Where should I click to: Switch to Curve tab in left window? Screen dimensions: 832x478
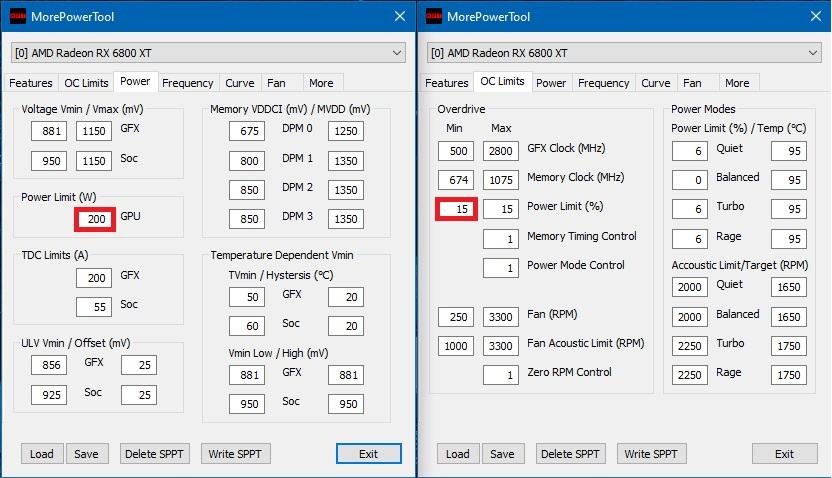tap(239, 83)
